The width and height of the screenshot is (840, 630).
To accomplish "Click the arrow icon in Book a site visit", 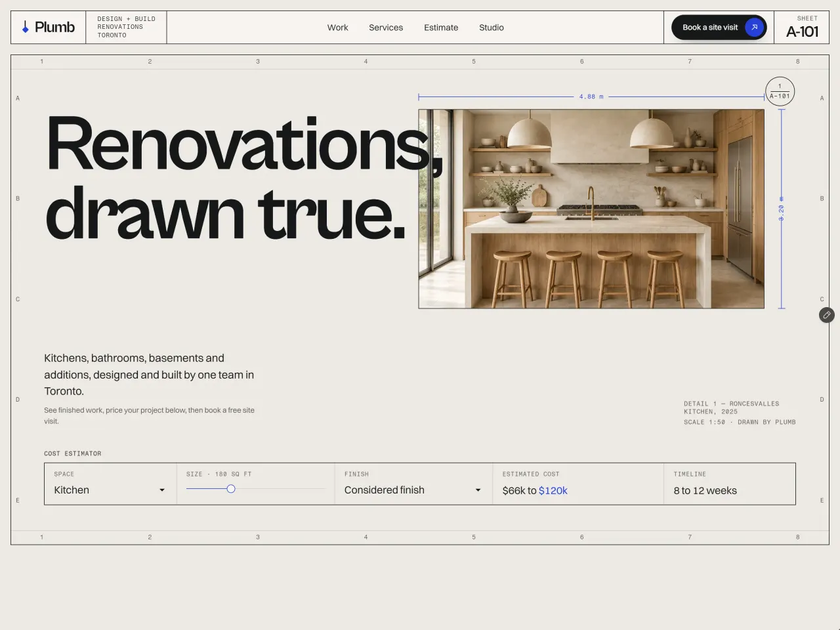I will 755,27.
